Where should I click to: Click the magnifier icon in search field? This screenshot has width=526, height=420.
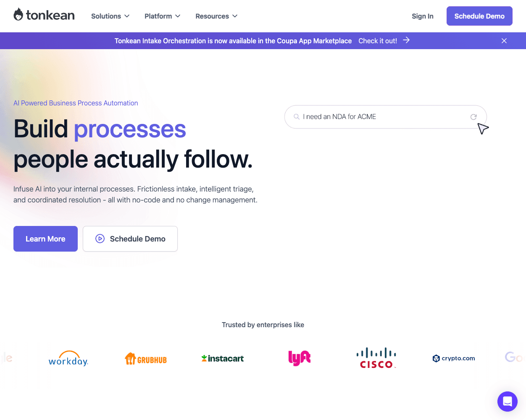click(297, 117)
